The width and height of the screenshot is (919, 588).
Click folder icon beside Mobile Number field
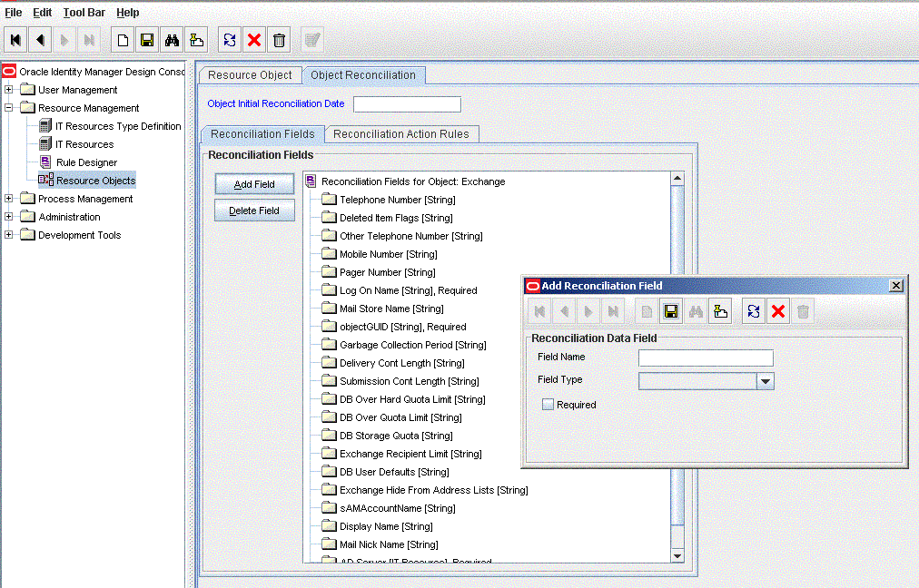point(330,253)
